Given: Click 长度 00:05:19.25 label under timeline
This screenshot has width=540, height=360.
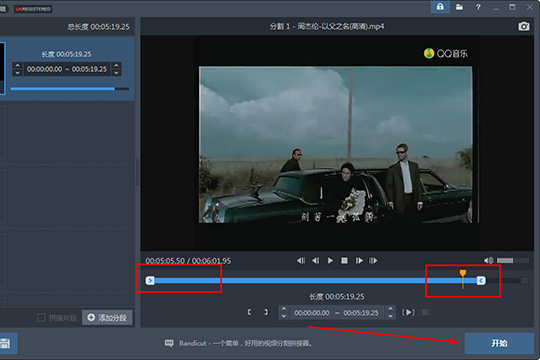Looking at the screenshot, I should [x=336, y=297].
